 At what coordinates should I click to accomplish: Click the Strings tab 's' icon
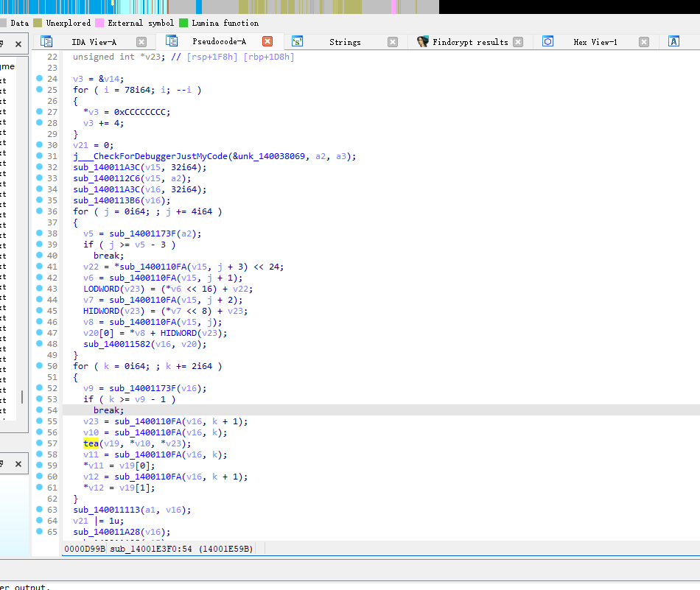pyautogui.click(x=298, y=41)
